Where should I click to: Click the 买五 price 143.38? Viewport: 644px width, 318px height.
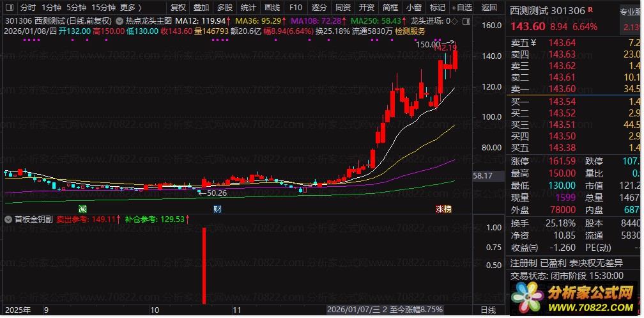tap(562, 148)
